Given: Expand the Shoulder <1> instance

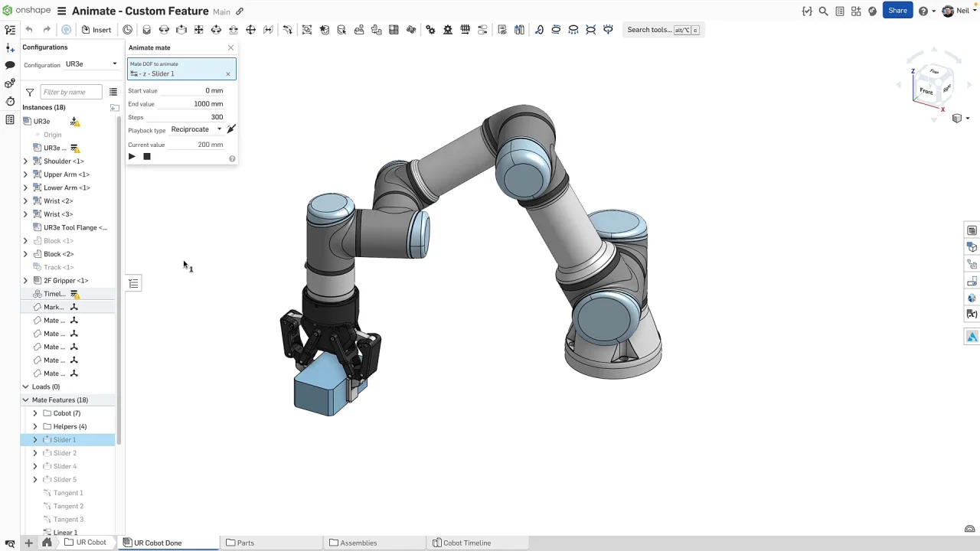Looking at the screenshot, I should (x=25, y=161).
